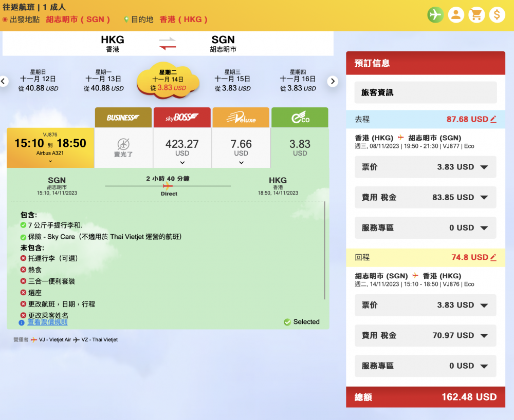Image resolution: width=514 pixels, height=420 pixels.
Task: Expand flight VJ876 details chevron
Action: pyautogui.click(x=50, y=161)
